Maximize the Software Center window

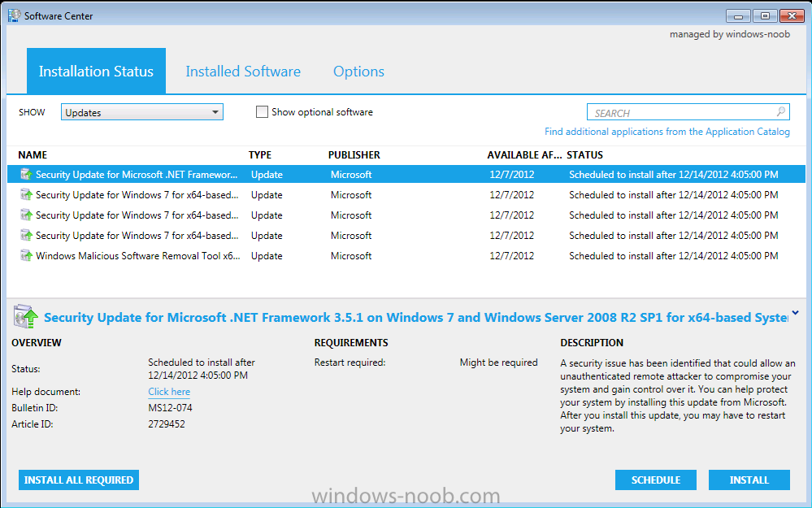(765, 16)
